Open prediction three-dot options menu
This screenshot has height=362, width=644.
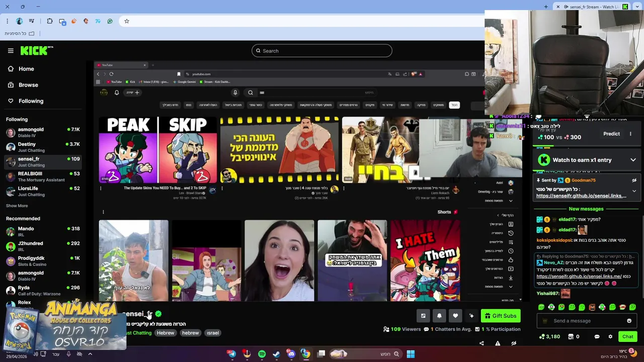(x=630, y=134)
